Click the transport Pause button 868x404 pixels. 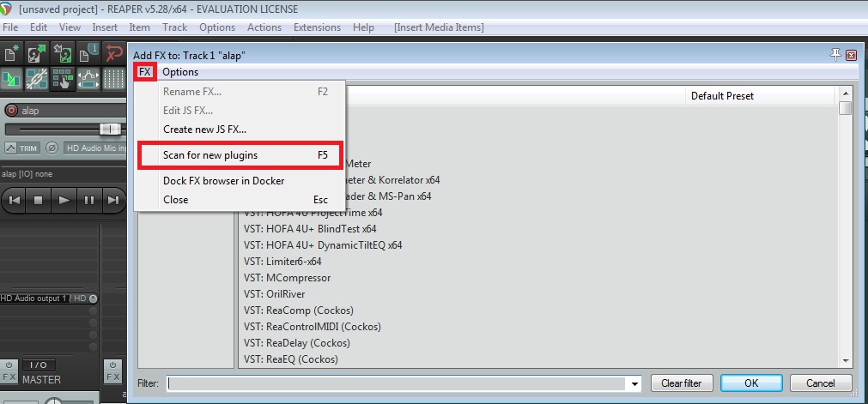pyautogui.click(x=89, y=200)
